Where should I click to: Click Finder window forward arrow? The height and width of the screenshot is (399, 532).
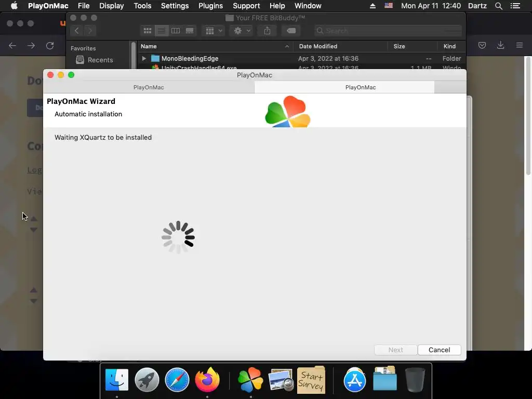pyautogui.click(x=90, y=31)
